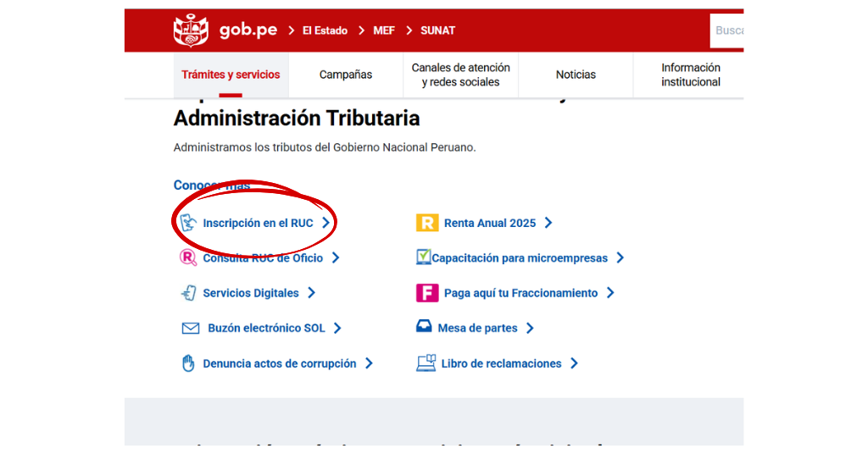868x454 pixels.
Task: Click the chevron after Denuncia actos de corrupción
Action: pyautogui.click(x=370, y=363)
